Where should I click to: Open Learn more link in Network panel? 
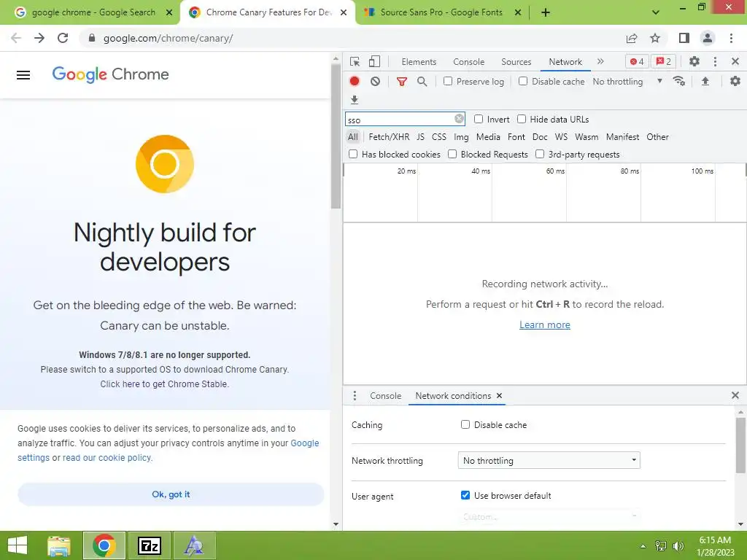(x=544, y=324)
